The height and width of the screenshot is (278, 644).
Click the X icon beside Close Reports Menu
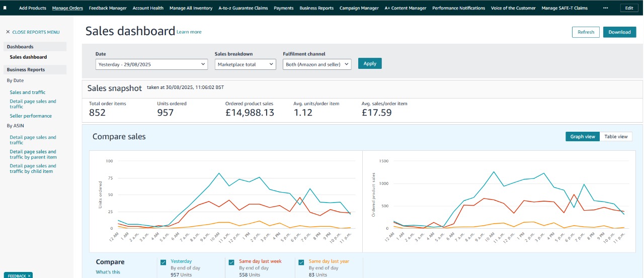coord(8,32)
